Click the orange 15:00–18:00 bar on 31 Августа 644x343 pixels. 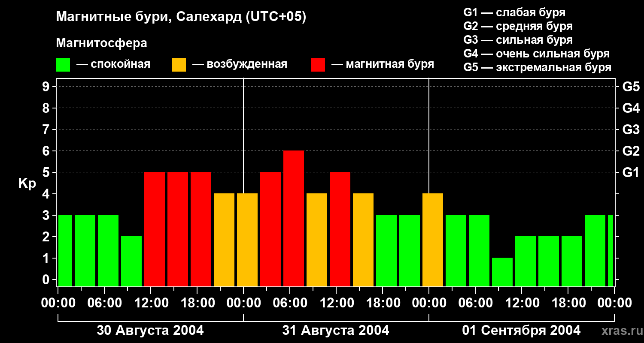pyautogui.click(x=363, y=240)
